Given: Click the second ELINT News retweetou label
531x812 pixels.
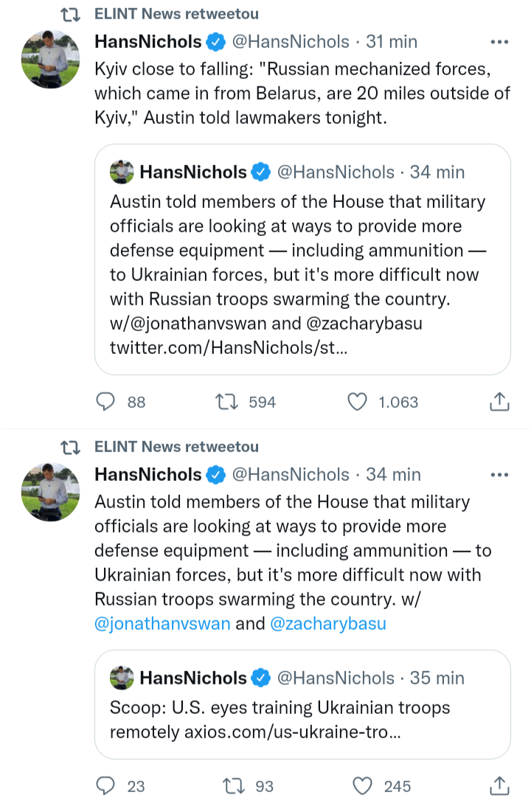Looking at the screenshot, I should coord(176,446).
